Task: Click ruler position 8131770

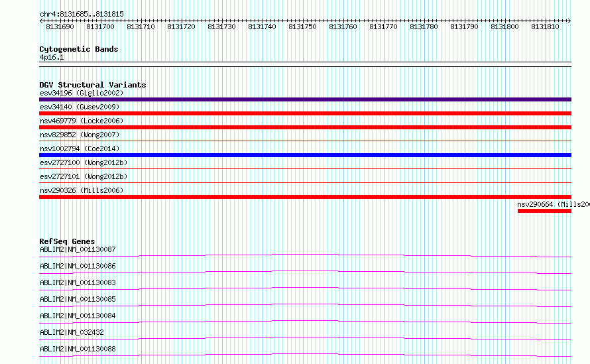Action: click(383, 27)
